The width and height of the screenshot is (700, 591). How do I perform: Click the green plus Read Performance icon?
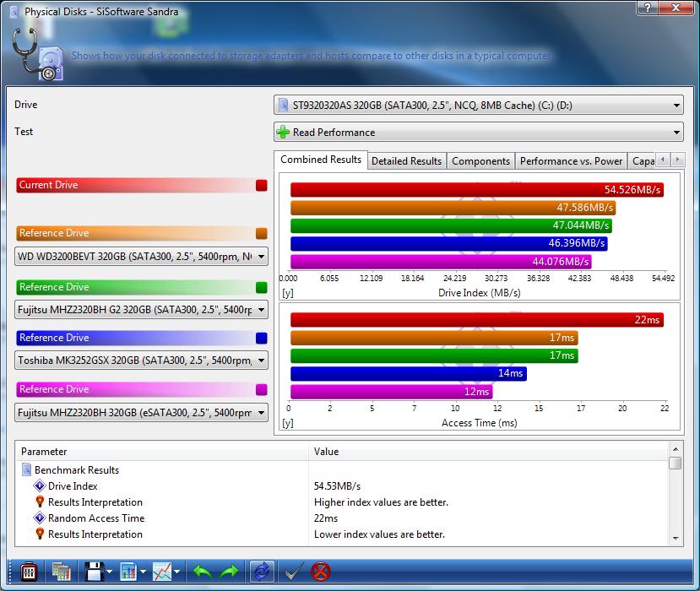pos(283,132)
